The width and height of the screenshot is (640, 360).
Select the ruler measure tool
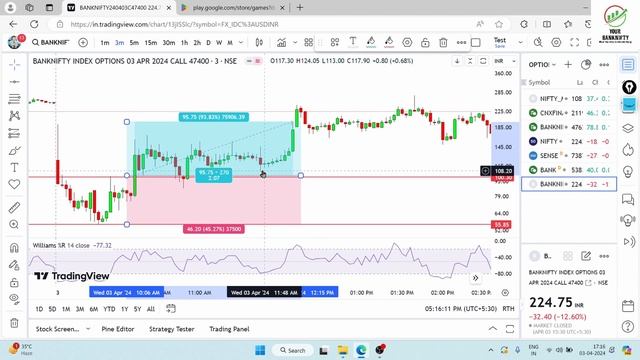(14, 207)
